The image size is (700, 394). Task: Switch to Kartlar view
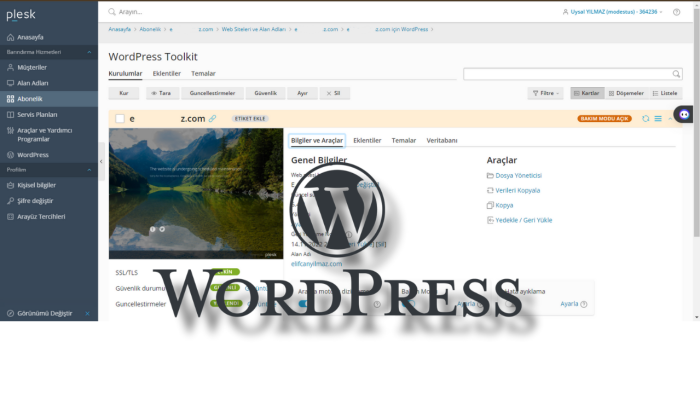(587, 93)
